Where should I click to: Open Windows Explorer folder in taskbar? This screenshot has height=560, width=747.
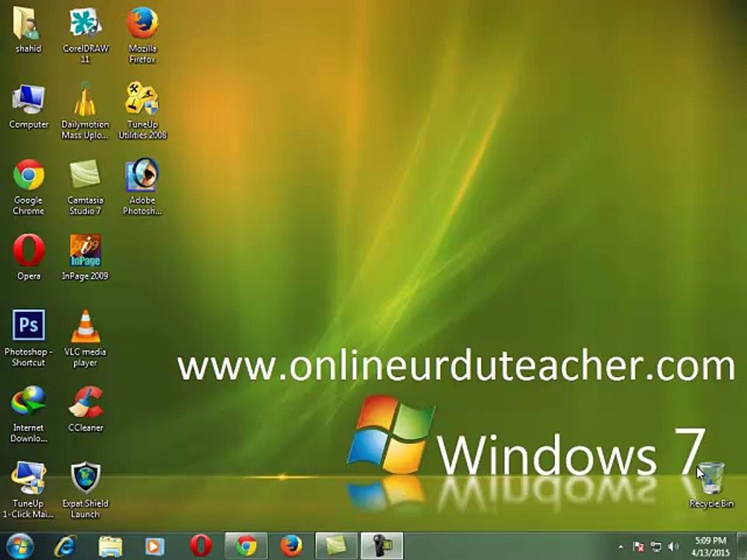pyautogui.click(x=110, y=546)
